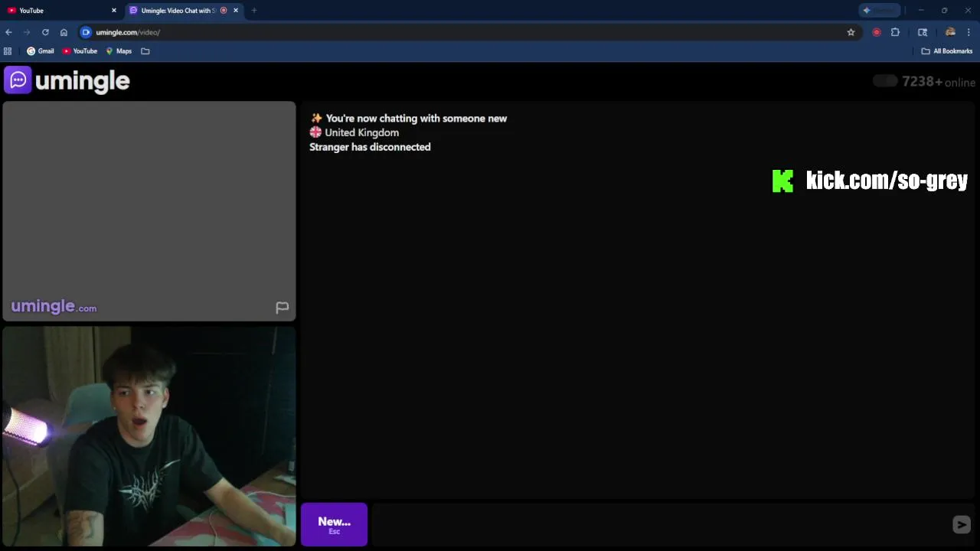This screenshot has width=980, height=551.
Task: Close the YouTube tab
Action: click(x=114, y=11)
